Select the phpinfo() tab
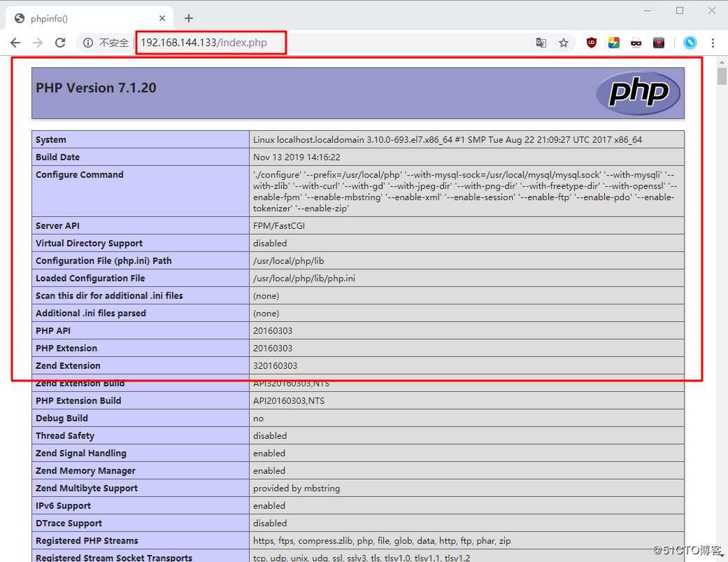Screen dimensions: 728x562 click(x=89, y=18)
